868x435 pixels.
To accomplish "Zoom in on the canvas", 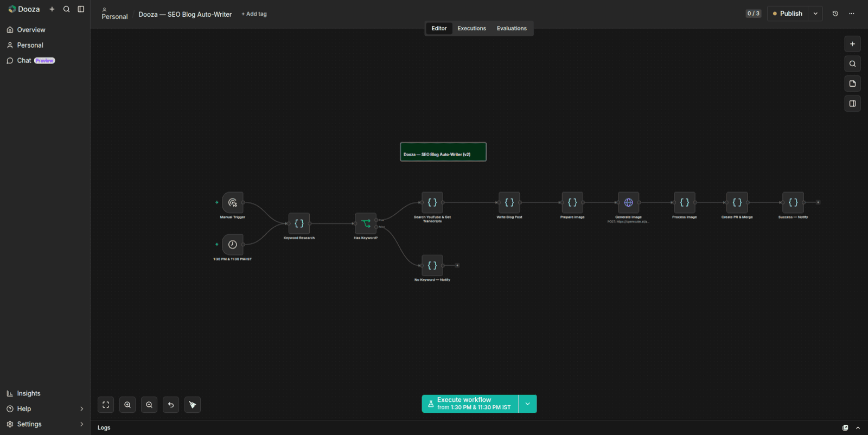I will click(x=127, y=405).
